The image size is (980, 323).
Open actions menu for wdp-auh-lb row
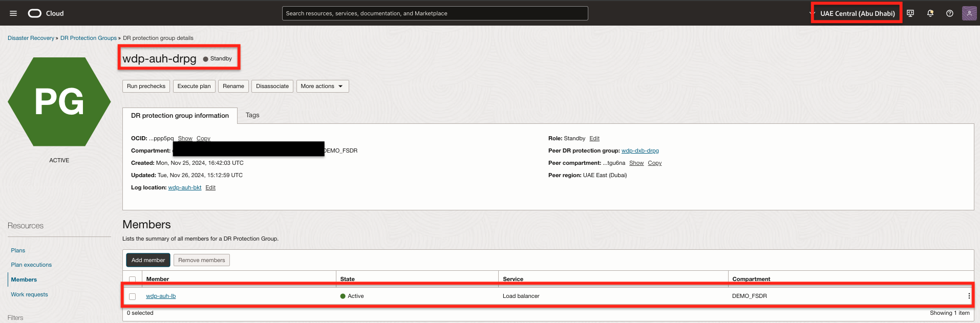(969, 296)
